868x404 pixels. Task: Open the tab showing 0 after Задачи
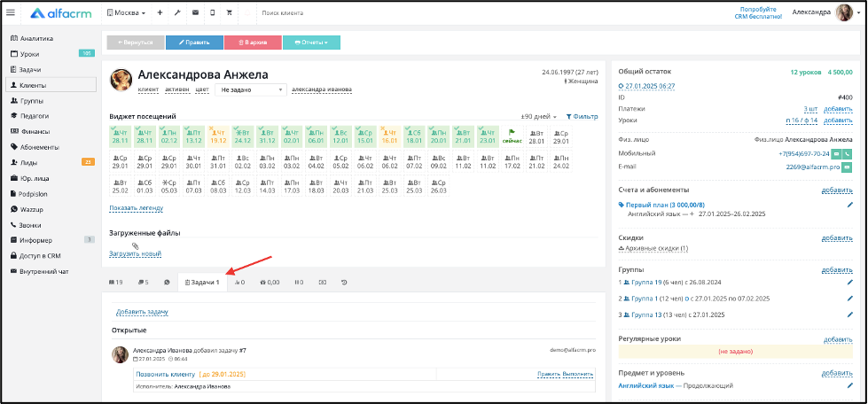pos(239,283)
